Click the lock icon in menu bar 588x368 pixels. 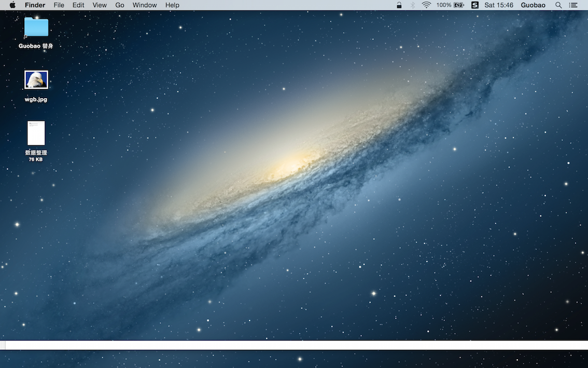point(399,5)
